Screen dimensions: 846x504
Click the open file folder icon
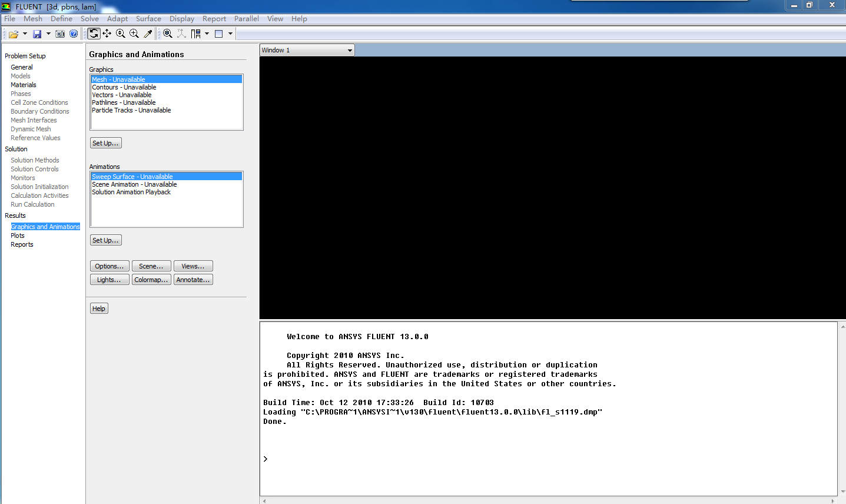(14, 34)
